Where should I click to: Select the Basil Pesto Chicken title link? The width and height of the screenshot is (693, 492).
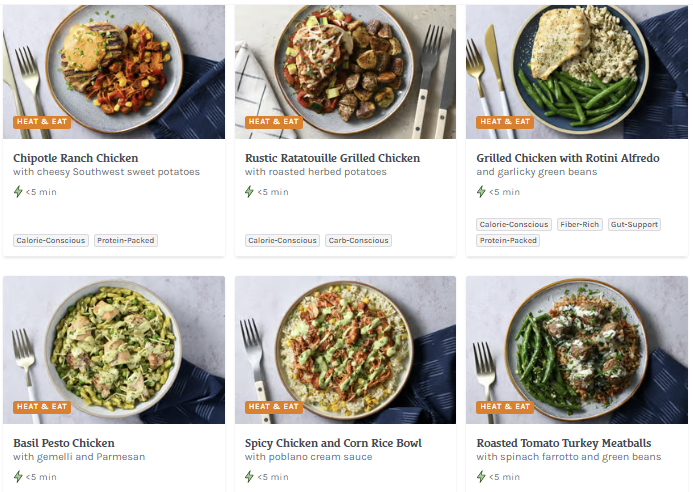(x=64, y=443)
